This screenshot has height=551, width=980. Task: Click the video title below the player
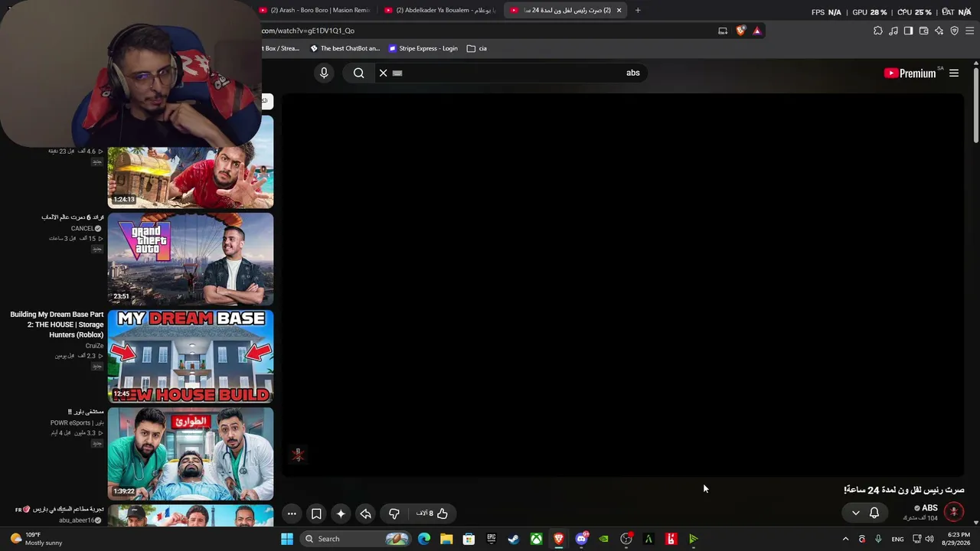pyautogui.click(x=904, y=490)
